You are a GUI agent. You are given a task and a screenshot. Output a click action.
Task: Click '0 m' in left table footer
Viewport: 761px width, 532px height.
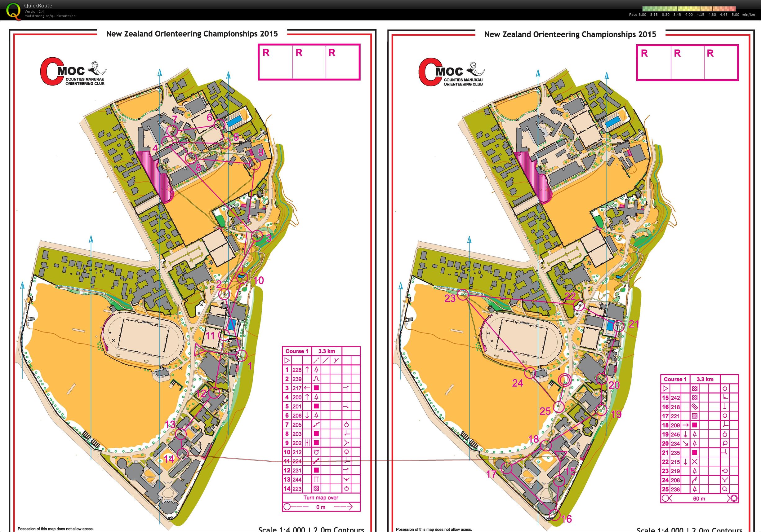pos(321,507)
